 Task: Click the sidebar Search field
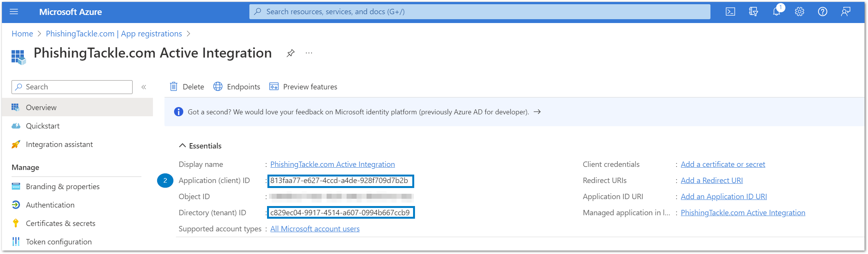[x=72, y=87]
